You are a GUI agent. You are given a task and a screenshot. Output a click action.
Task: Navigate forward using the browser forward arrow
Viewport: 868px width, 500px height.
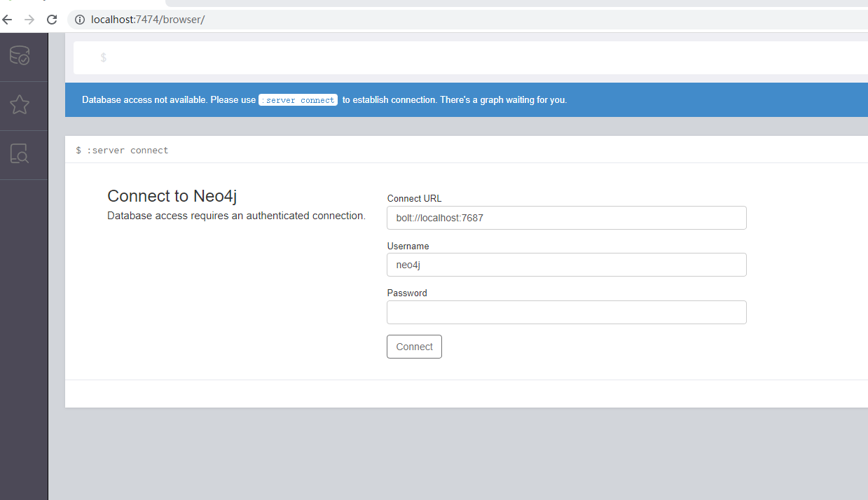(28, 20)
